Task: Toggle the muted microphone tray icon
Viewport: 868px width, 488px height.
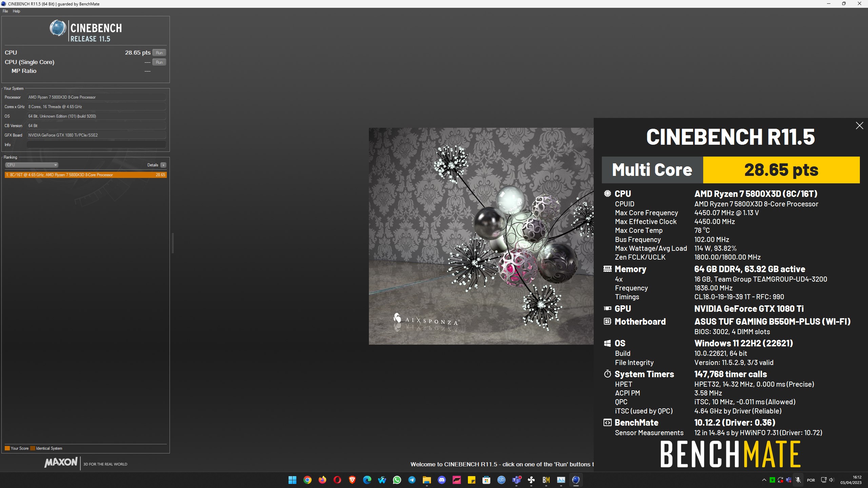Action: 798,480
